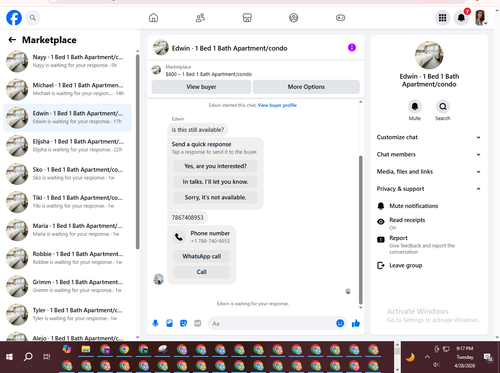Click the Search icon in chat details

[443, 107]
